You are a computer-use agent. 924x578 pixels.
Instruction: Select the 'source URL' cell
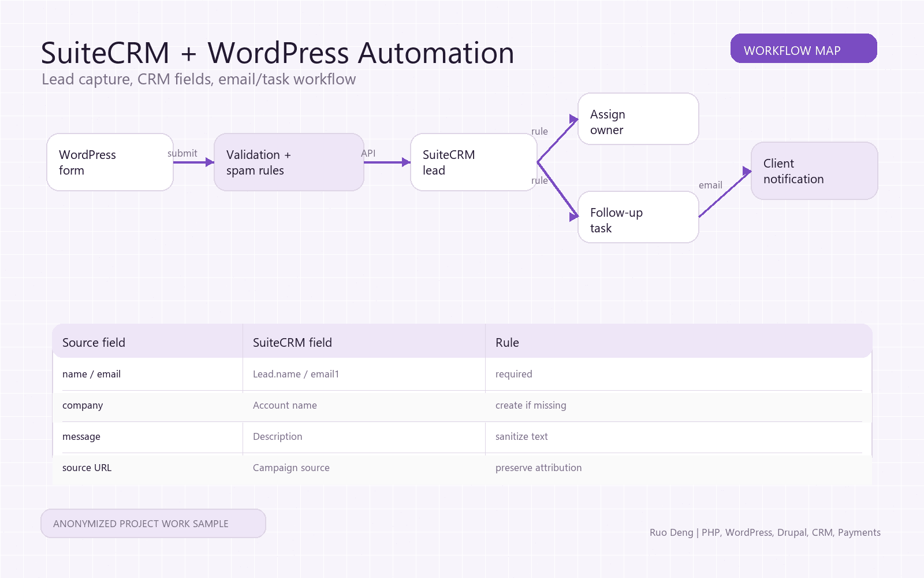tap(147, 468)
